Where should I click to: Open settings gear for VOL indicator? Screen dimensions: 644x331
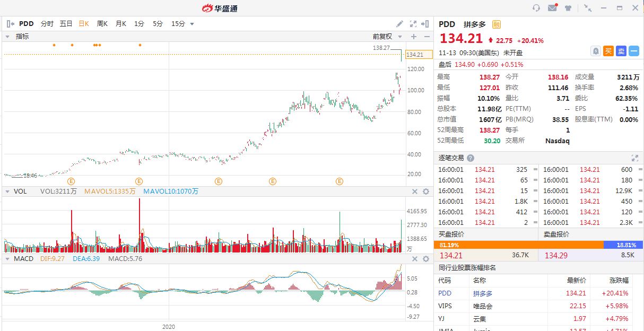click(425, 191)
